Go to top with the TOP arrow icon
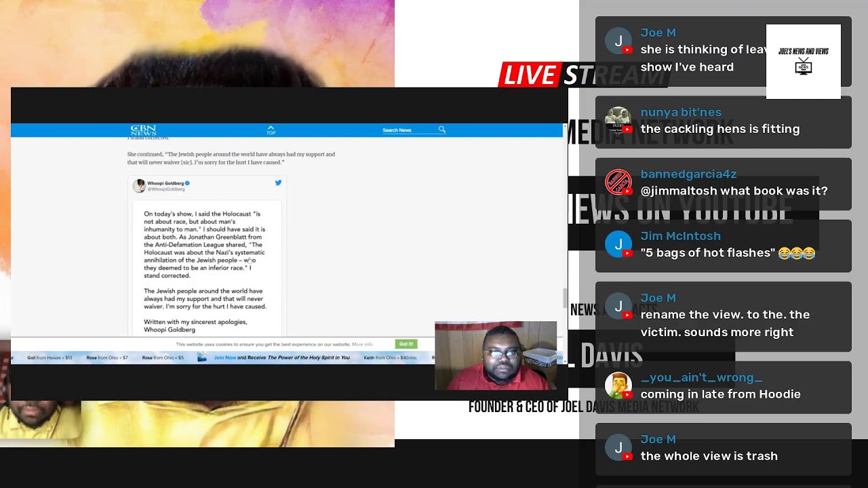868x488 pixels. coord(271,129)
